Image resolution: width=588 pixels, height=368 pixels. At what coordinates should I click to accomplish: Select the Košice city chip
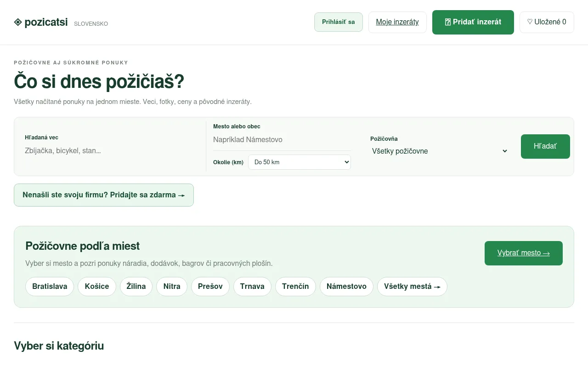tap(97, 287)
